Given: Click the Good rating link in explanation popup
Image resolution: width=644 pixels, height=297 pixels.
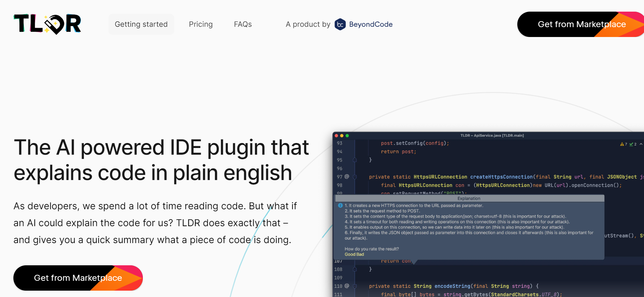Looking at the screenshot, I should (x=350, y=254).
